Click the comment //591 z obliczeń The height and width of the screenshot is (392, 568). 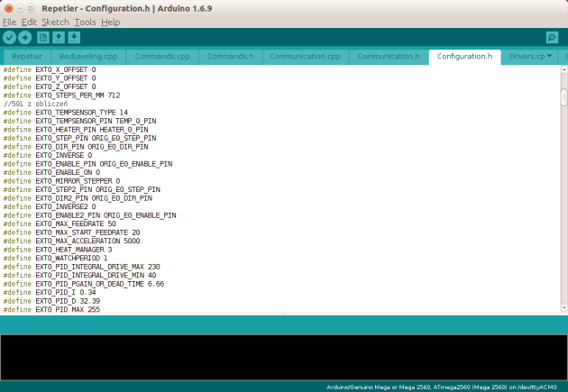tap(35, 104)
